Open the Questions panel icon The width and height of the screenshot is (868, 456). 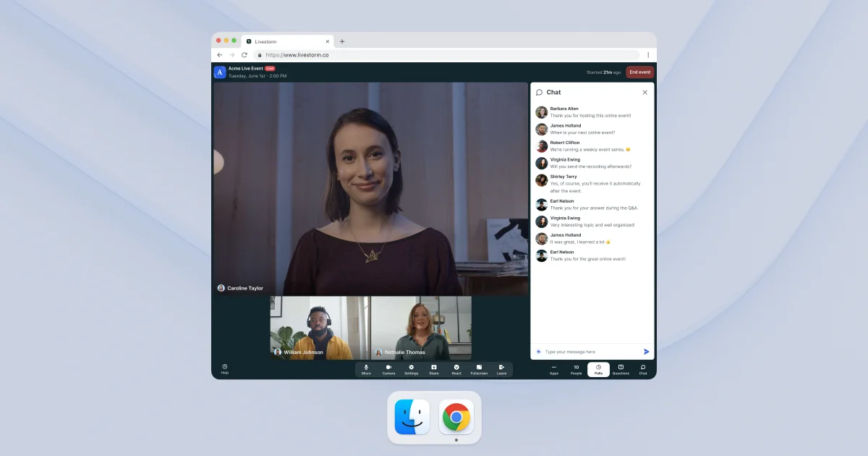tap(621, 369)
